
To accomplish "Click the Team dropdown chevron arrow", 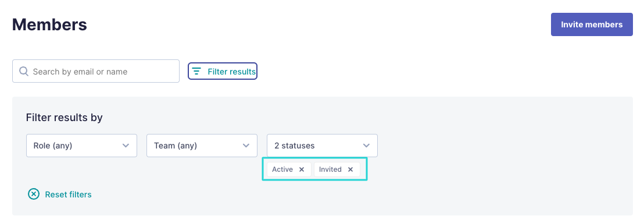I will point(246,146).
